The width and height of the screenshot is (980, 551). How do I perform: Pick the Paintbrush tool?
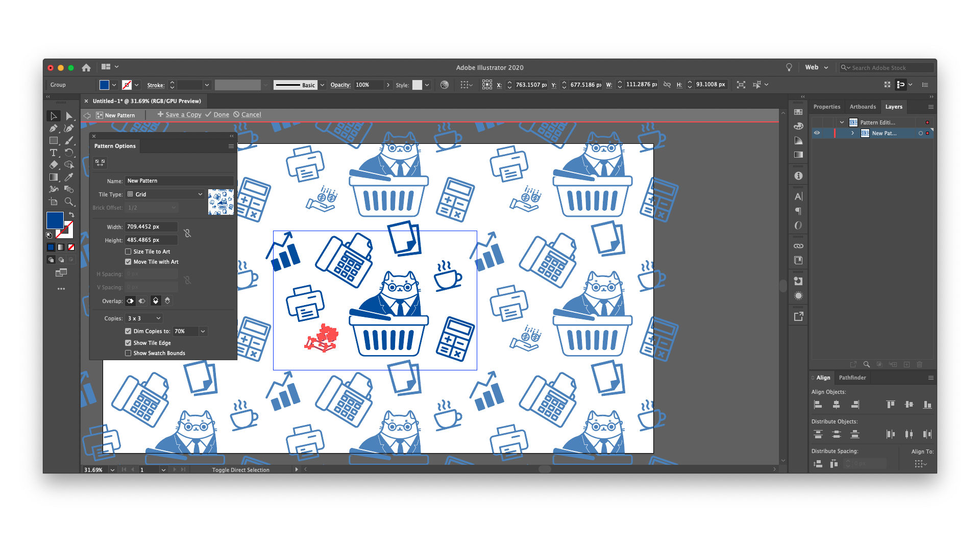[69, 141]
